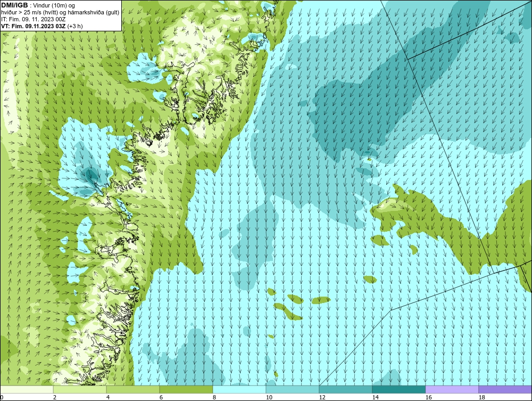
Task: Click the 2–4 m/s light green swatch
Action: [x=80, y=389]
